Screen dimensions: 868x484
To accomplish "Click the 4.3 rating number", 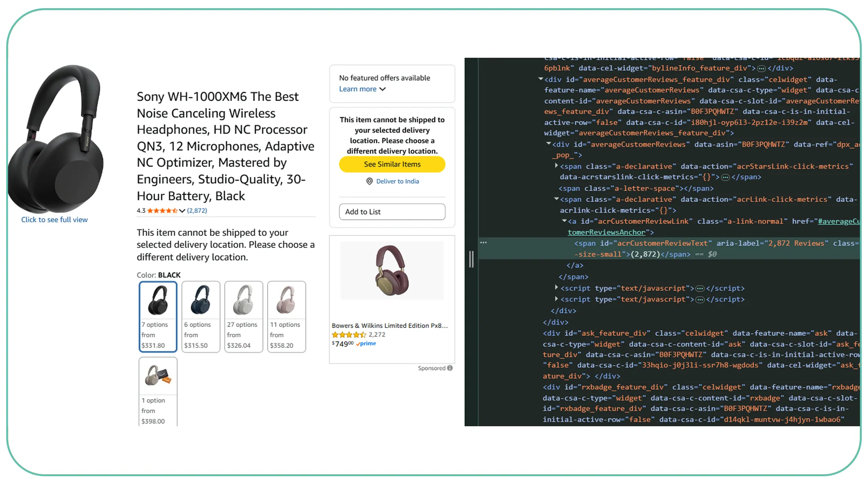I will (141, 211).
